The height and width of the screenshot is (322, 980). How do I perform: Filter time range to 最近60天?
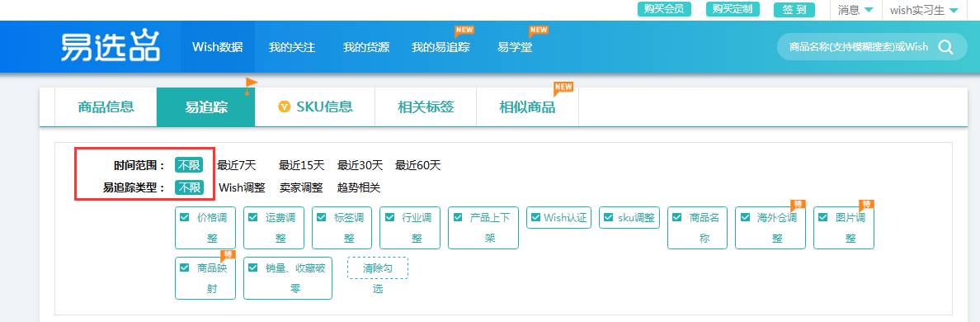(418, 165)
